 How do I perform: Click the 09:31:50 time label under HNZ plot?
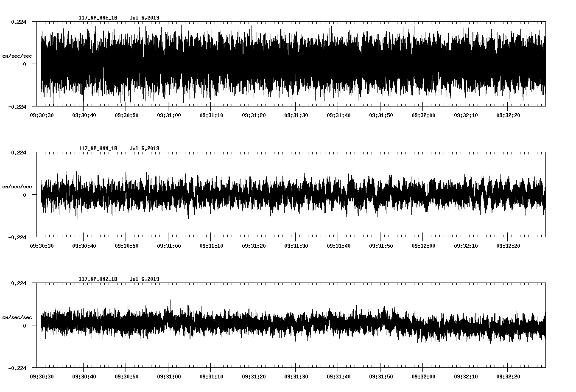pyautogui.click(x=381, y=376)
